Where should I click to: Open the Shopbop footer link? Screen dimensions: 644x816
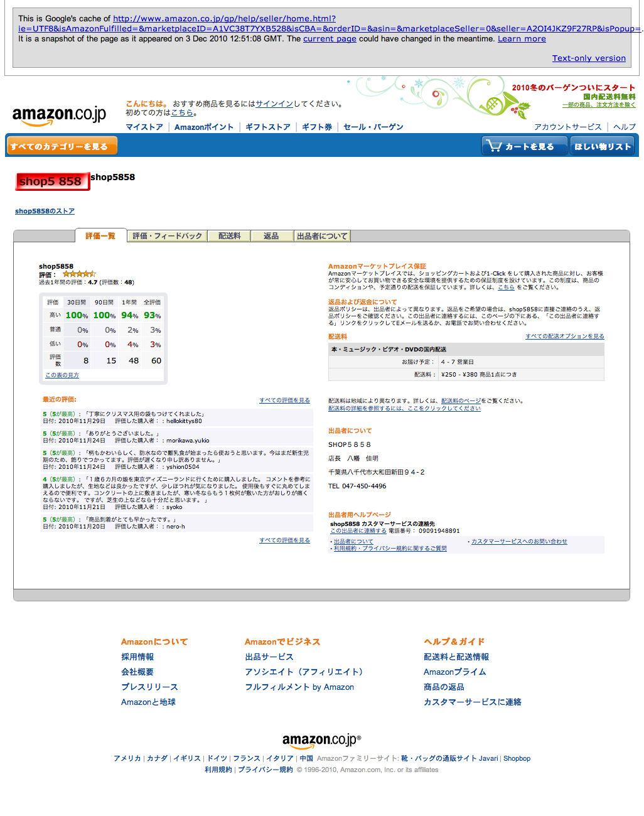point(517,758)
